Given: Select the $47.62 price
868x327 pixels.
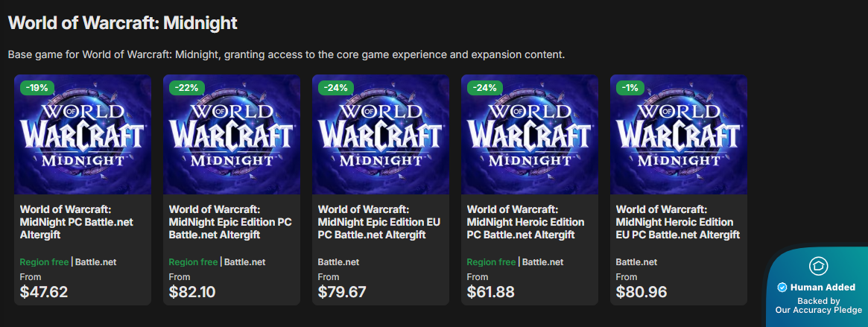Looking at the screenshot, I should click(44, 291).
